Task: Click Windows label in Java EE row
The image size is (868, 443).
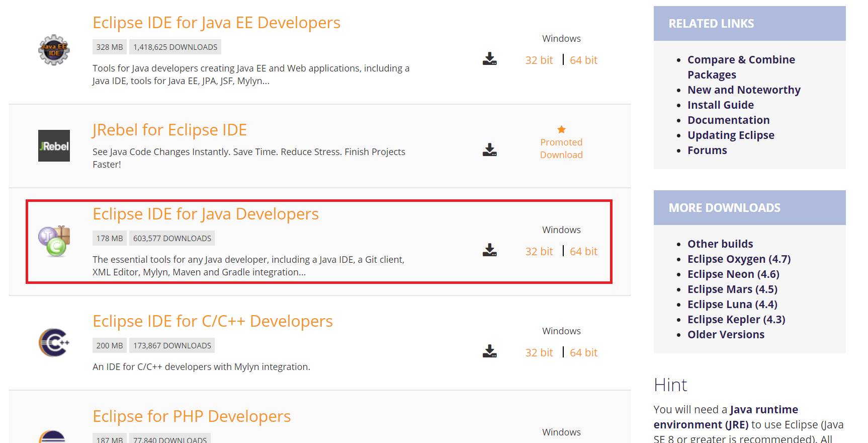Action: point(561,39)
